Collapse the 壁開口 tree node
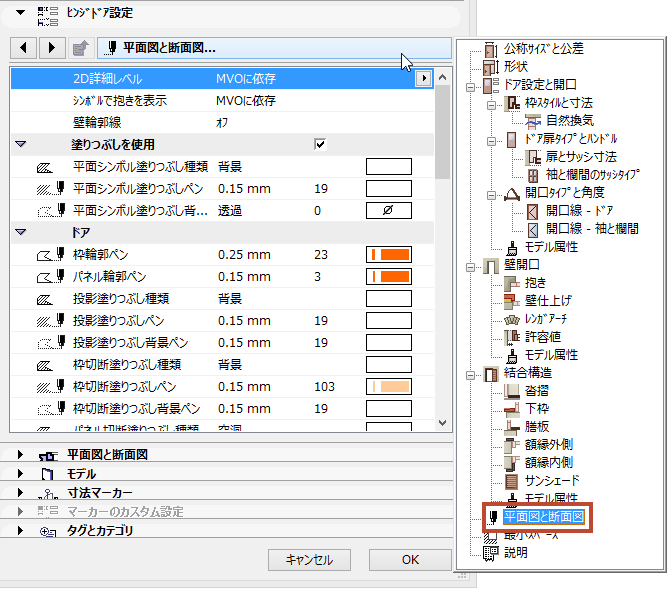Viewport: 668px width, 592px height. (470, 267)
